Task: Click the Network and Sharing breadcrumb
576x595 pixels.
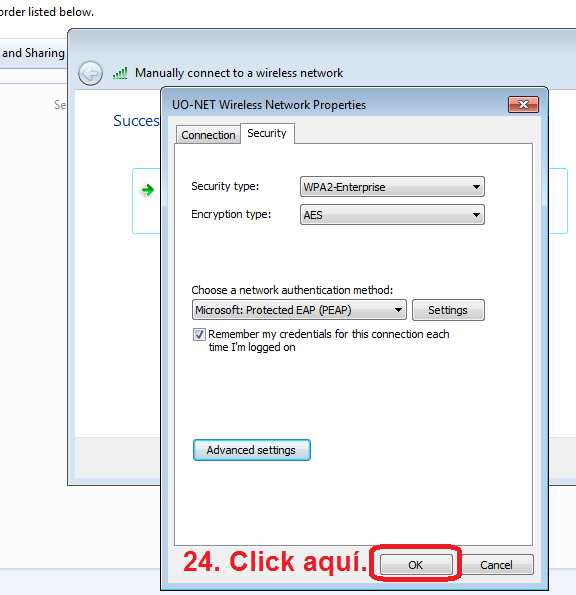Action: click(x=33, y=53)
